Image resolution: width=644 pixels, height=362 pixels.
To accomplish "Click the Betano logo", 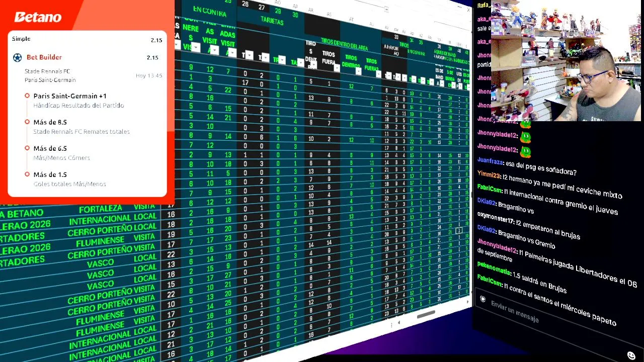I will (x=38, y=17).
